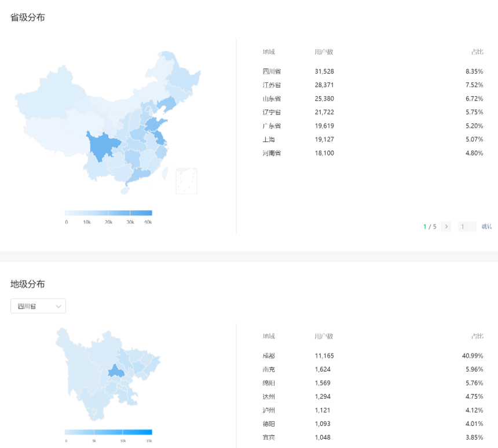Click 占比 header in province table
Screen dimensions: 498x448
(x=477, y=52)
